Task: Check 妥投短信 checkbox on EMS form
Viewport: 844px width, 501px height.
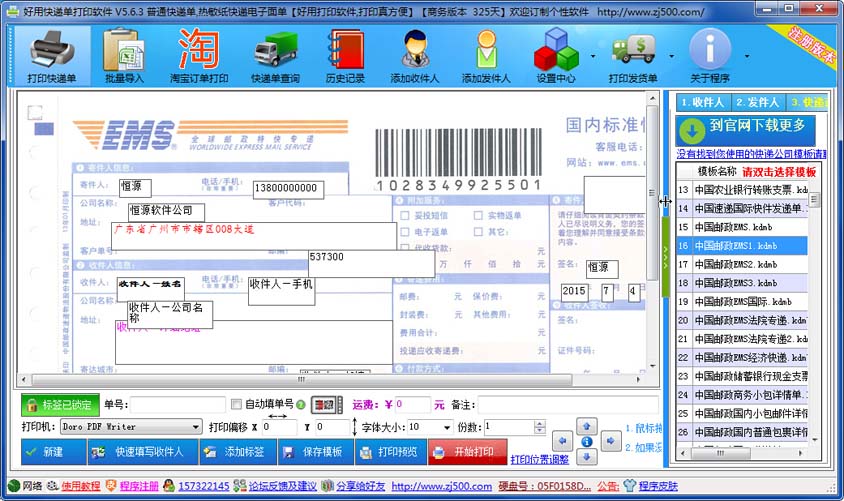Action: tap(405, 215)
